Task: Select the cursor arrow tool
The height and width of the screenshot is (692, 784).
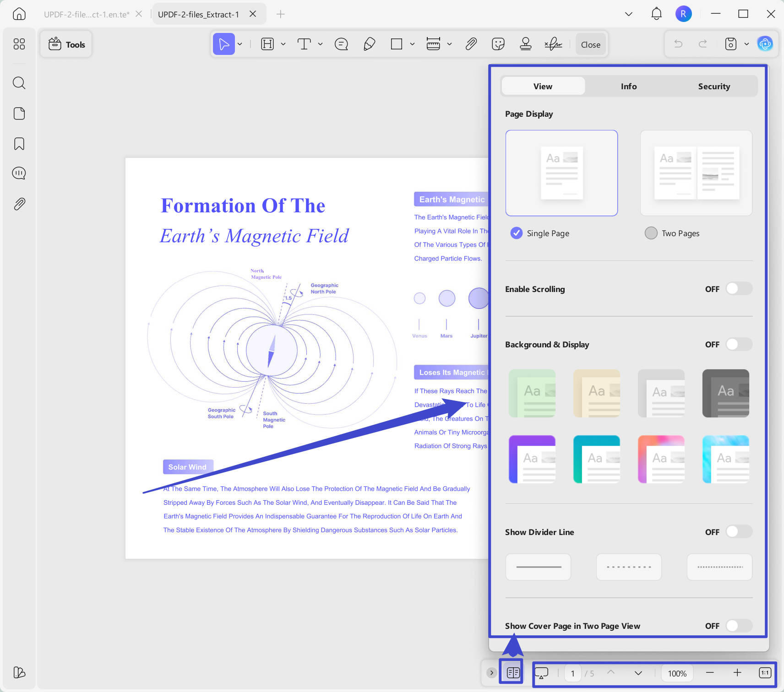Action: [224, 44]
